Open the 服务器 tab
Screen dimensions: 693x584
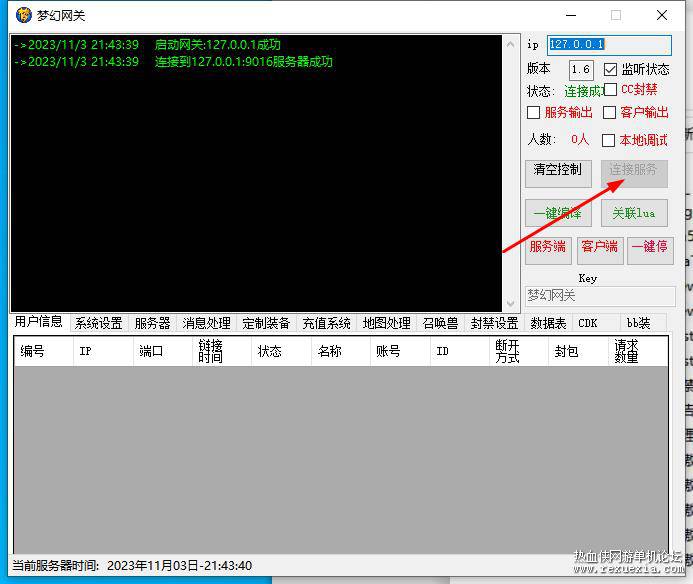click(x=152, y=324)
